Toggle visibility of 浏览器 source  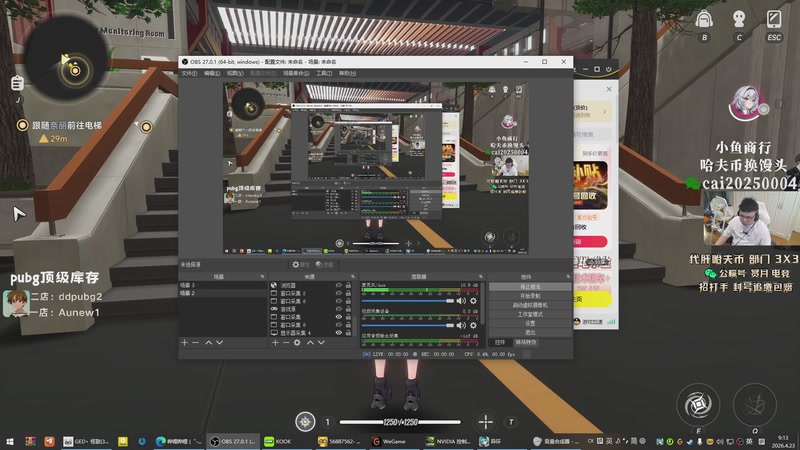click(x=338, y=285)
